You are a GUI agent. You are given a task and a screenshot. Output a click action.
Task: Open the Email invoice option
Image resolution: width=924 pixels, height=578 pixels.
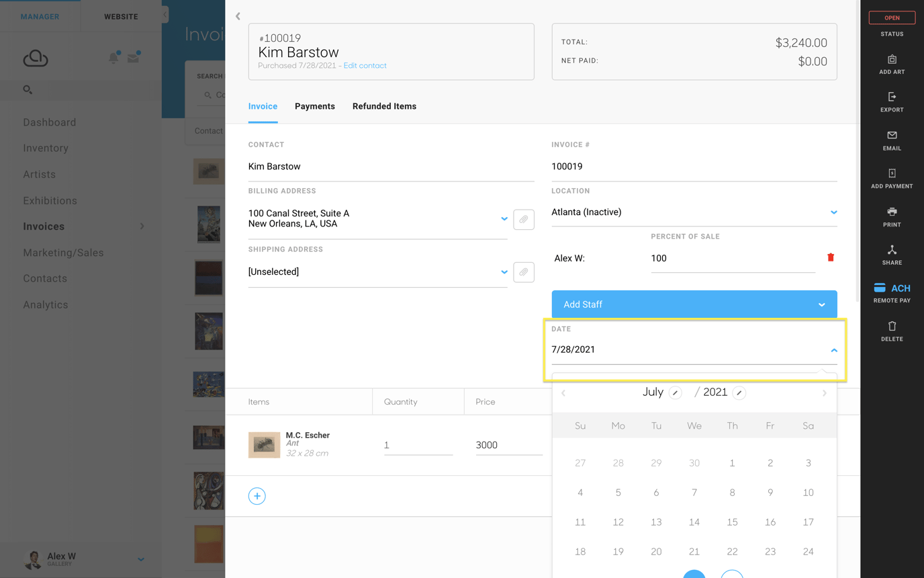(892, 136)
